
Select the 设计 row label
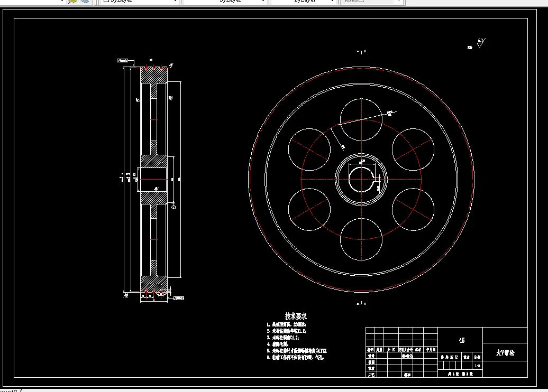[x=371, y=356]
